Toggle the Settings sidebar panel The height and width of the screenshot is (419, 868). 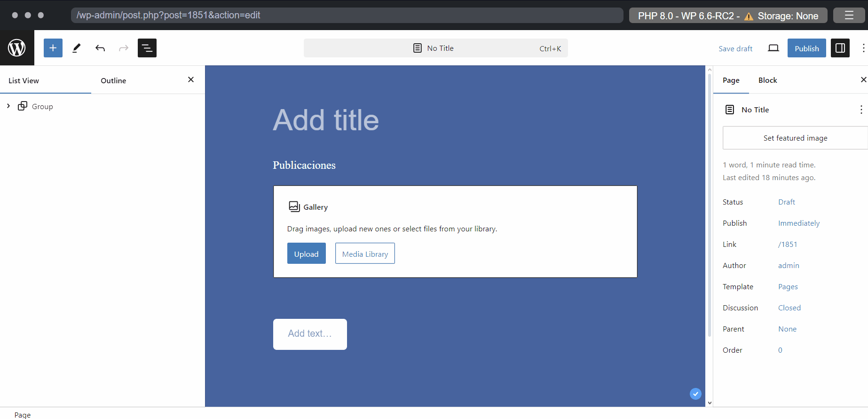pos(840,48)
